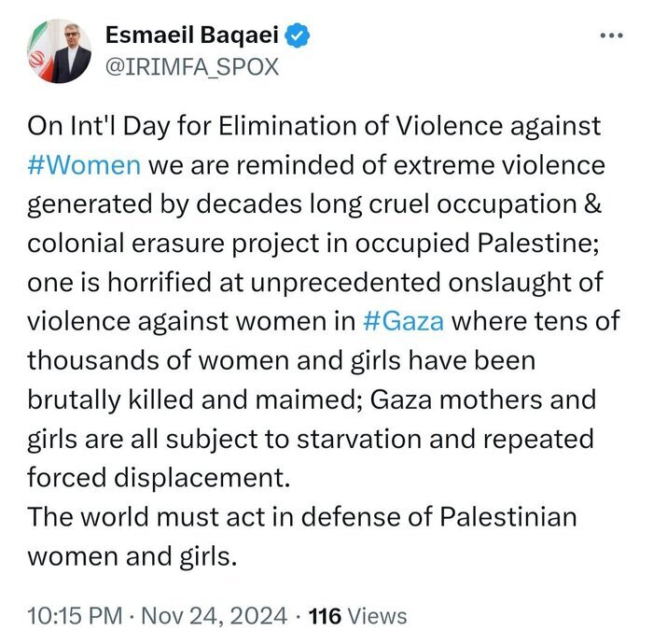Open the #Women hashtag
The width and height of the screenshot is (653, 644).
click(84, 166)
